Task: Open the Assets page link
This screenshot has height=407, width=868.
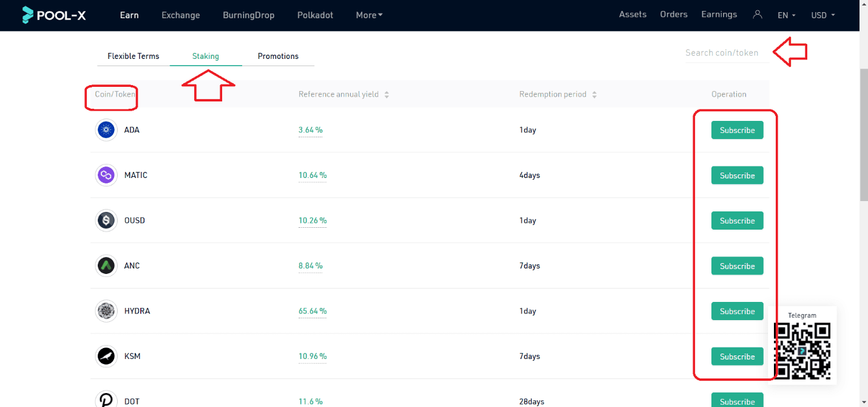Action: (x=633, y=15)
